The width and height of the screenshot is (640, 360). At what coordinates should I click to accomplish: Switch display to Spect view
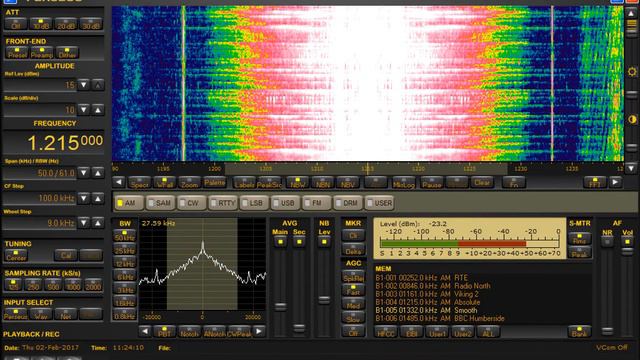pyautogui.click(x=140, y=182)
